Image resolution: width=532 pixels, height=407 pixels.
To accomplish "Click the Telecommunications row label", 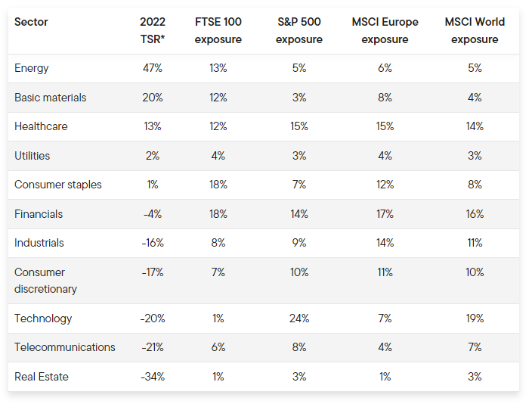I will point(65,347).
